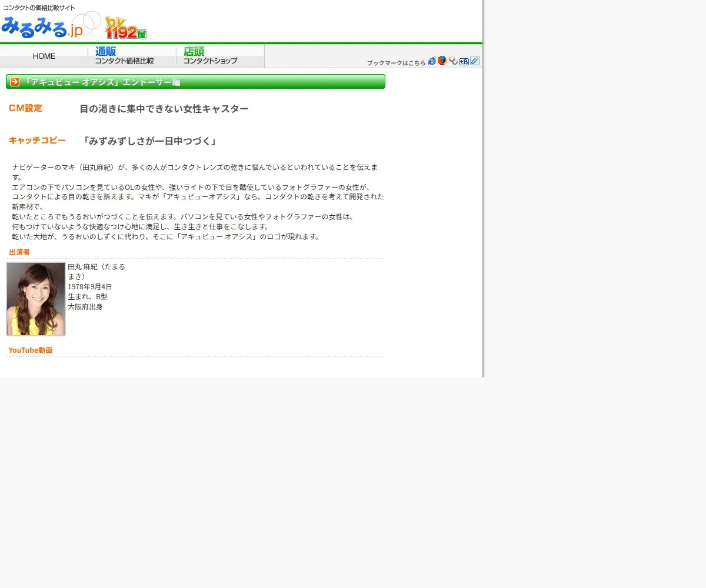The height and width of the screenshot is (588, 706).
Task: Click the Livedoor clip icon
Action: [475, 61]
